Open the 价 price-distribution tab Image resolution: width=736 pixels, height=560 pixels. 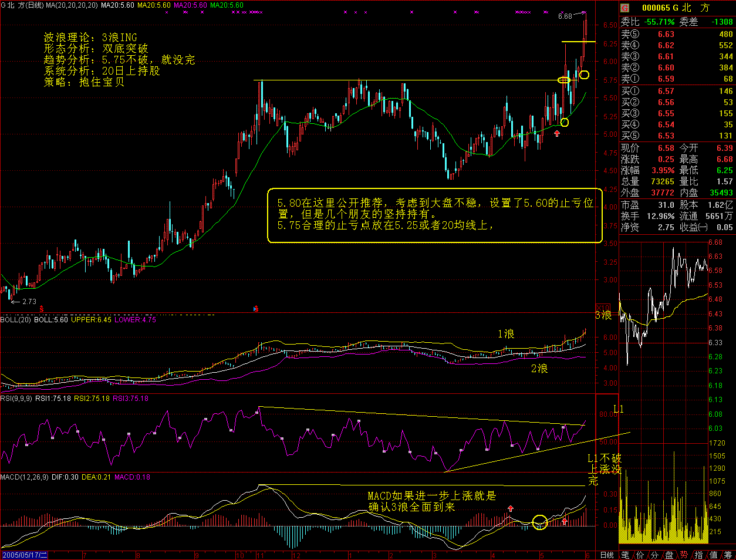(x=640, y=555)
